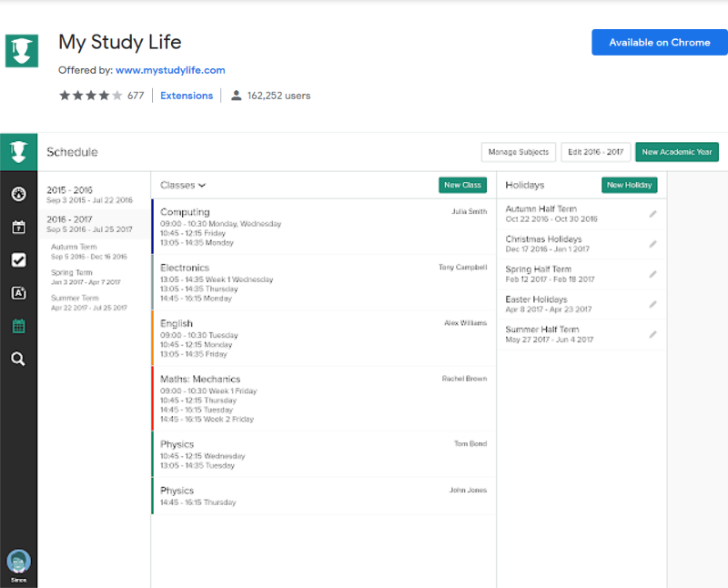This screenshot has width=728, height=588.
Task: Click the user avatar at bottom
Action: [18, 561]
